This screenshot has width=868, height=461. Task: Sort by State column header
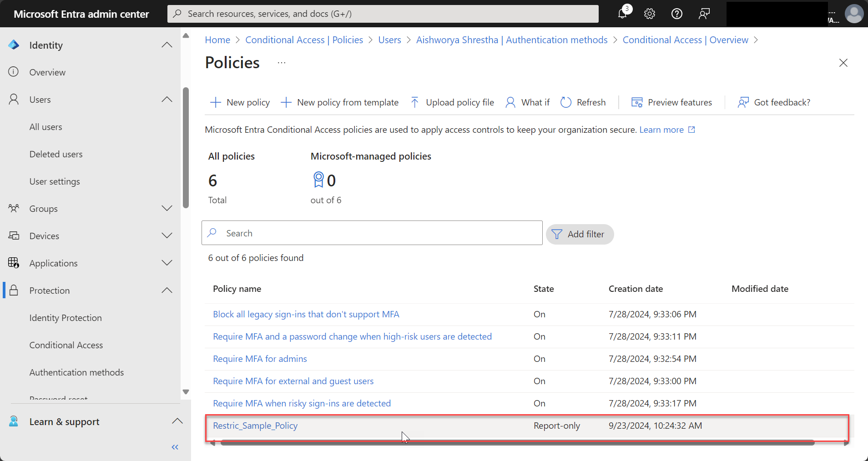(x=544, y=289)
